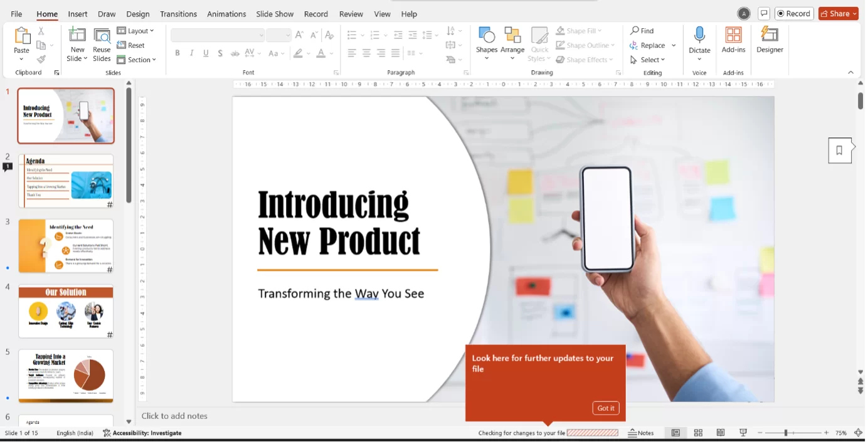This screenshot has height=444, width=868.
Task: Click the Got it button
Action: (605, 408)
